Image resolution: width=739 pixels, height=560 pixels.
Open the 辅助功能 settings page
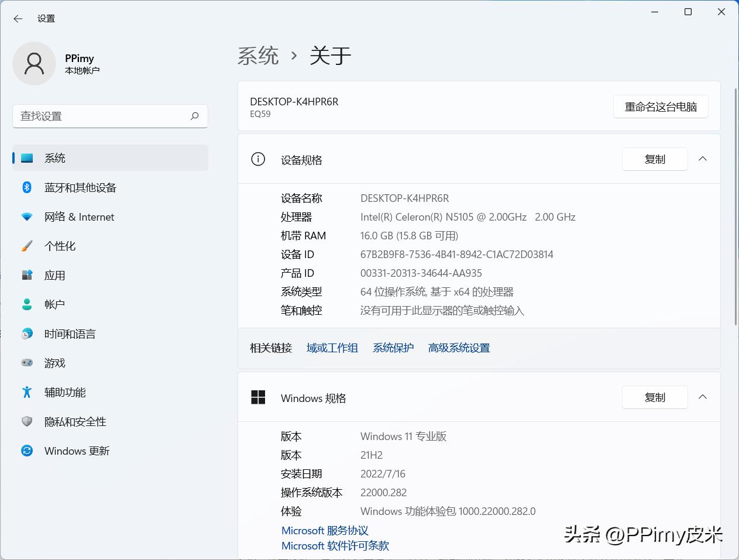(64, 392)
